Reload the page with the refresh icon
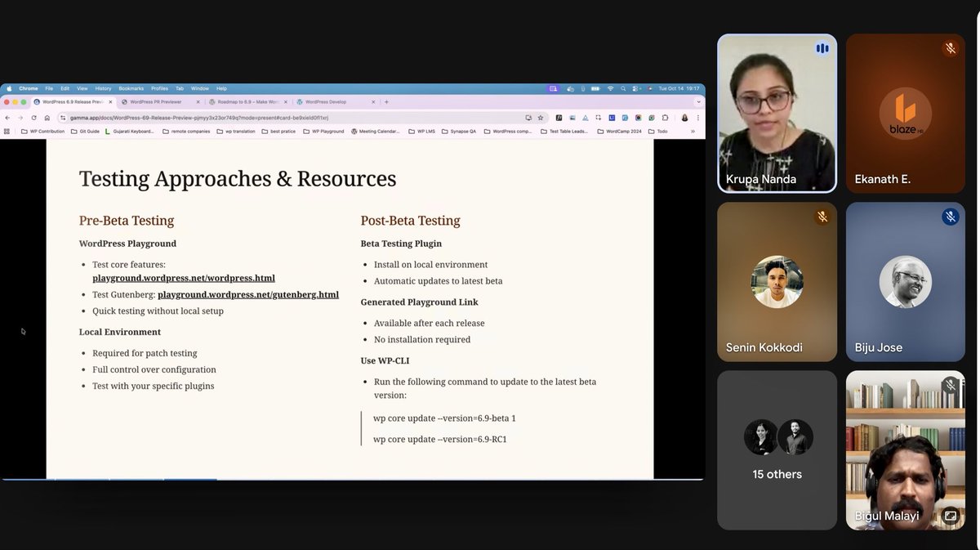The width and height of the screenshot is (980, 550). coord(33,118)
